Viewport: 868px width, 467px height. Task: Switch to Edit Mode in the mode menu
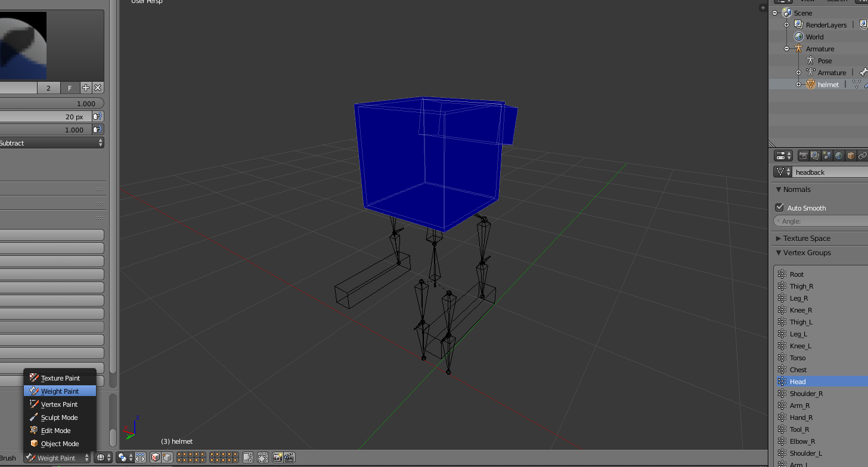pos(60,431)
